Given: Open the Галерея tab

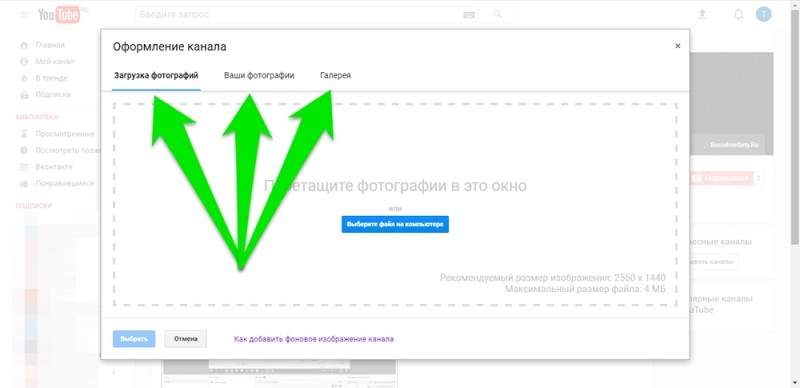Looking at the screenshot, I should pyautogui.click(x=335, y=76).
